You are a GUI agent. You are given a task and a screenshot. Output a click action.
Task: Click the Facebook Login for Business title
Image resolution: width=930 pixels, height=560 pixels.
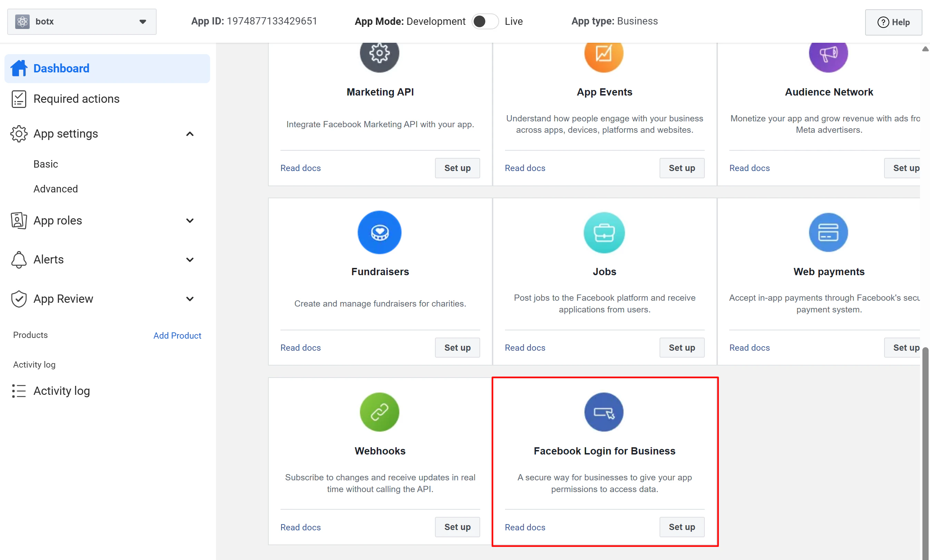pyautogui.click(x=604, y=451)
